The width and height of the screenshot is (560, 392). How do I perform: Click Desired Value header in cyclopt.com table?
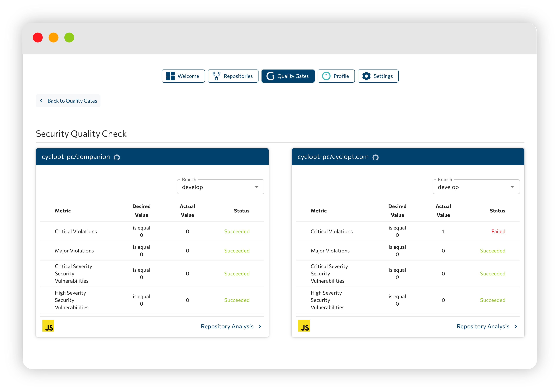(397, 211)
